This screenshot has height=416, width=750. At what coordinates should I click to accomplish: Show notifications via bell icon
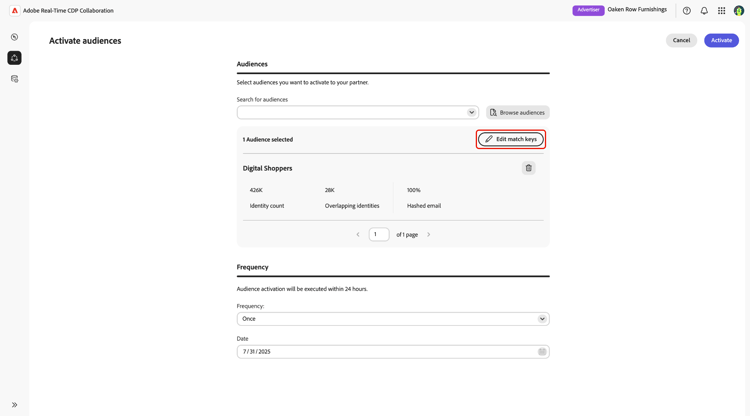704,11
